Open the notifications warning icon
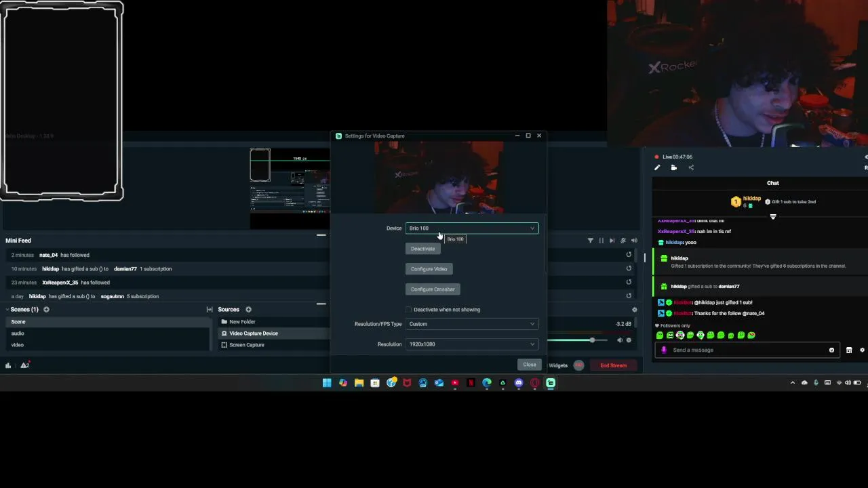This screenshot has height=488, width=868. pos(24,365)
